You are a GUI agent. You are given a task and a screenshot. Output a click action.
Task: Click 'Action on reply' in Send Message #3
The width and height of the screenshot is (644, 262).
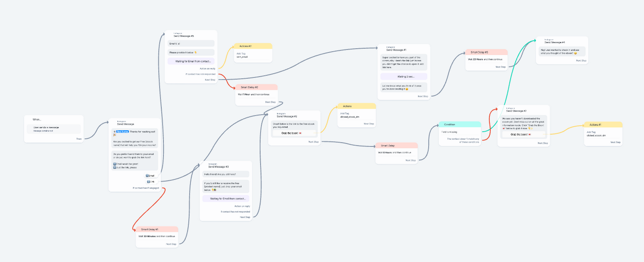point(242,206)
